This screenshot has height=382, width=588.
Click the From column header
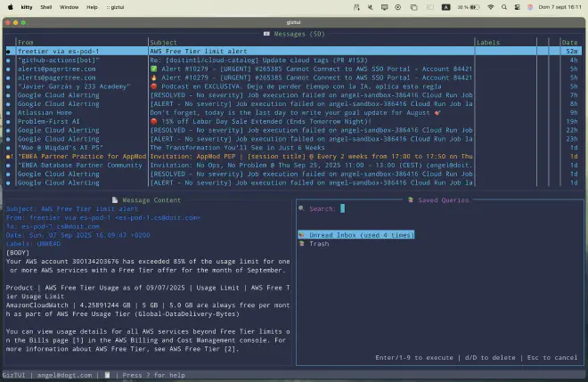[x=25, y=43]
